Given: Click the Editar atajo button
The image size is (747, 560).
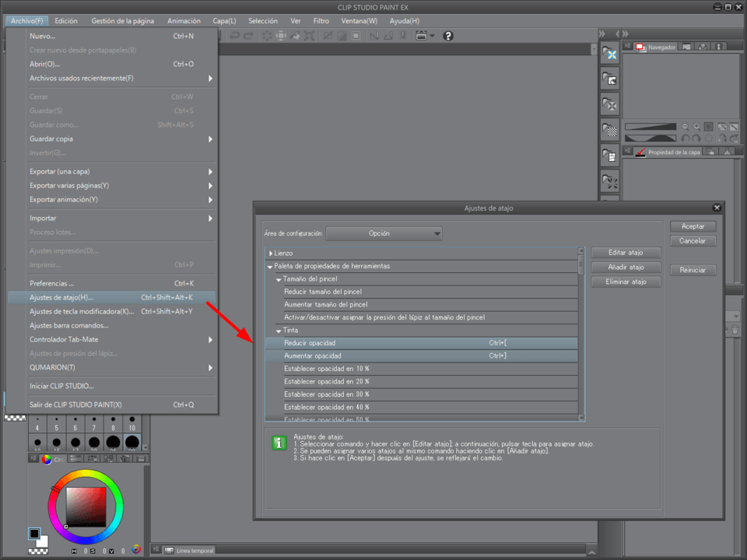Looking at the screenshot, I should [626, 253].
